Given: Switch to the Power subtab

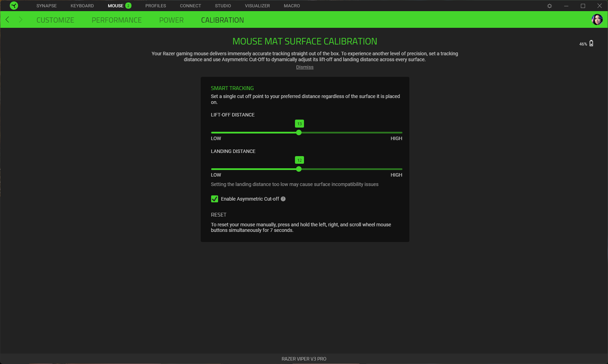Looking at the screenshot, I should coord(171,20).
